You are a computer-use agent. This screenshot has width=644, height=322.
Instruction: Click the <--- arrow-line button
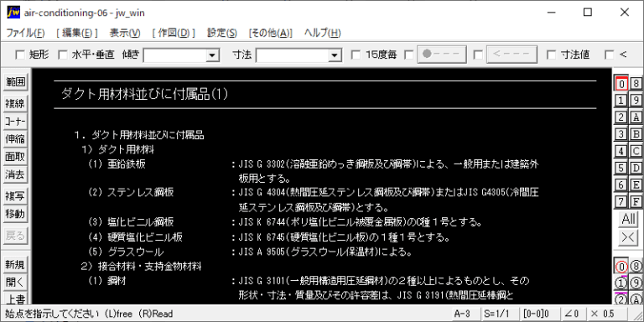(x=512, y=55)
